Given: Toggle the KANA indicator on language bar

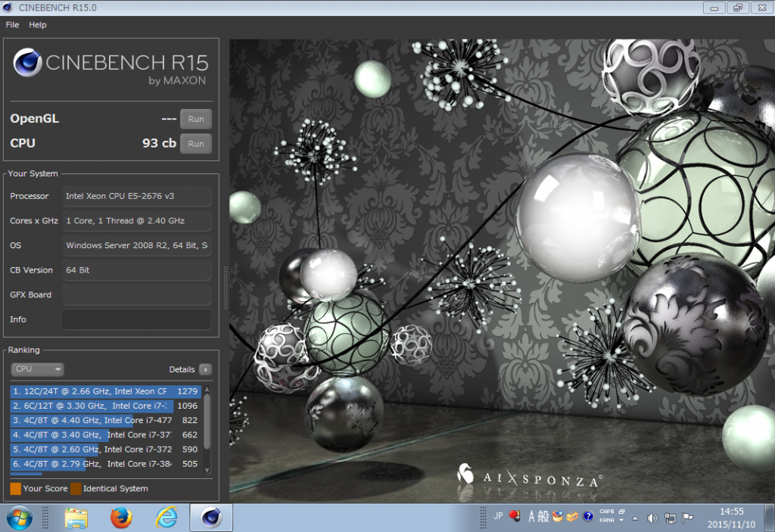Looking at the screenshot, I should point(606,520).
